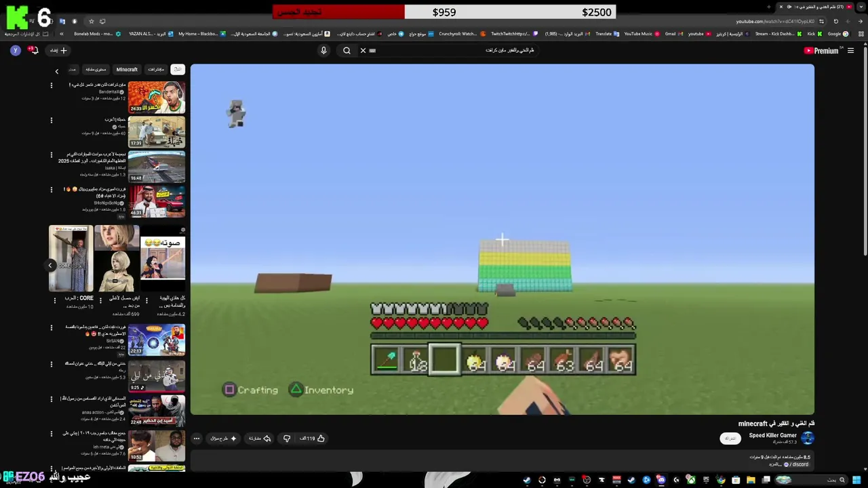The image size is (868, 488).
Task: Select the Minecraft filter chip
Action: (x=127, y=69)
